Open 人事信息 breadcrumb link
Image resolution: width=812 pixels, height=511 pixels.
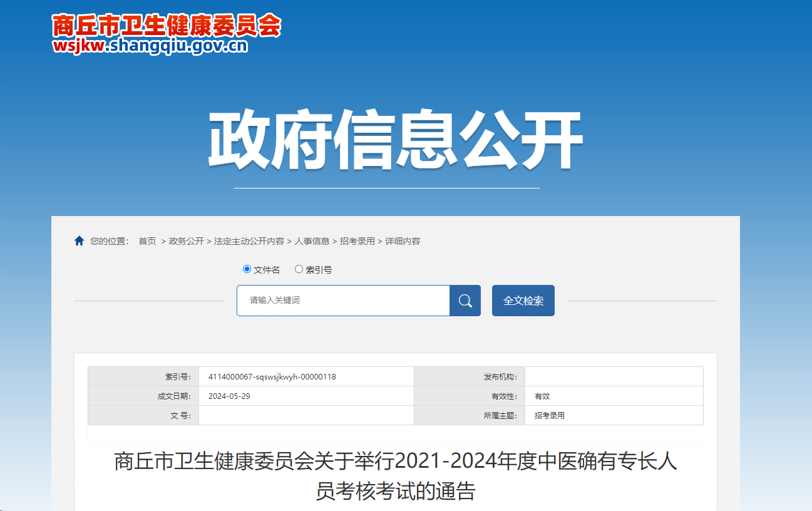point(312,241)
